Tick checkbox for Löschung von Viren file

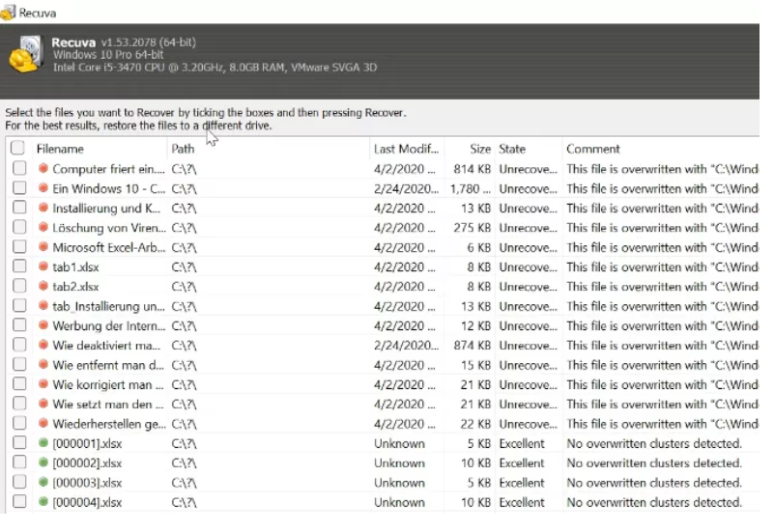[19, 227]
